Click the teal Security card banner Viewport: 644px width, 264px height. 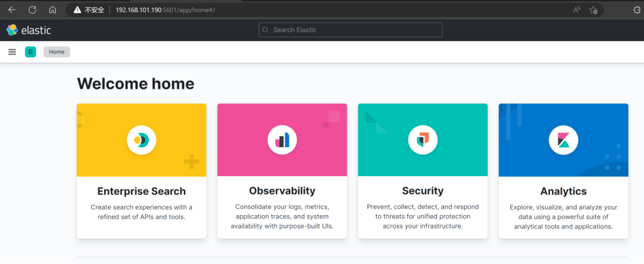tap(422, 140)
